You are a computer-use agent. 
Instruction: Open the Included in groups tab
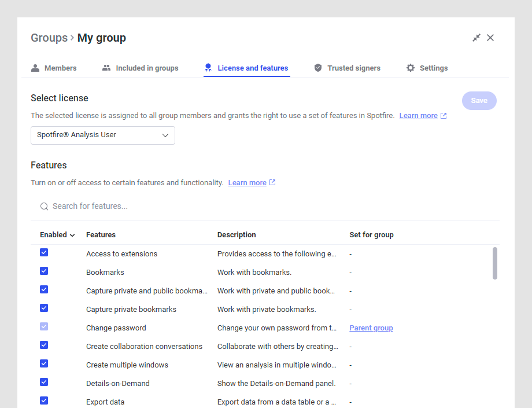click(x=147, y=68)
